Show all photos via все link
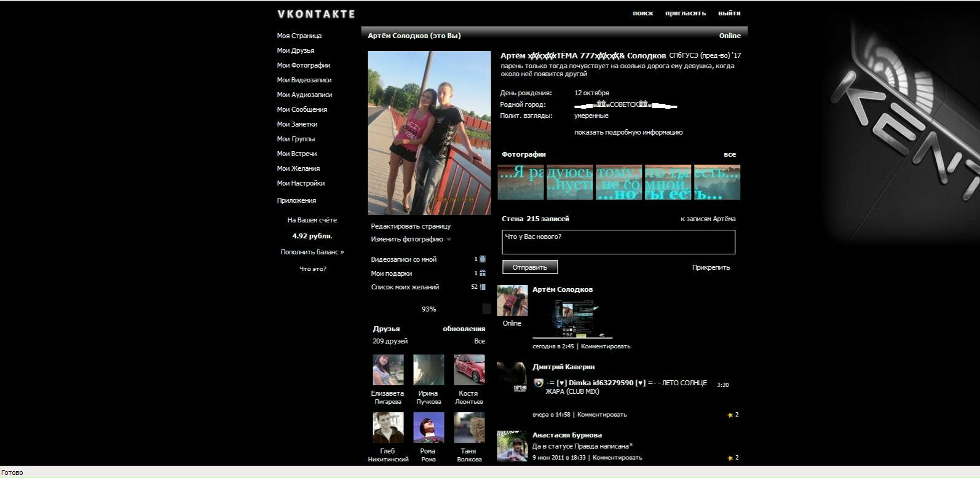 click(729, 154)
